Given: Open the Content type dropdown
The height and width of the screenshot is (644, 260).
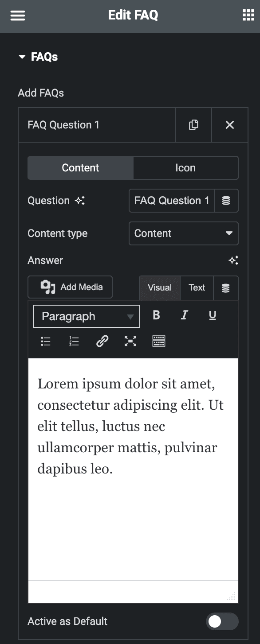Looking at the screenshot, I should point(184,233).
